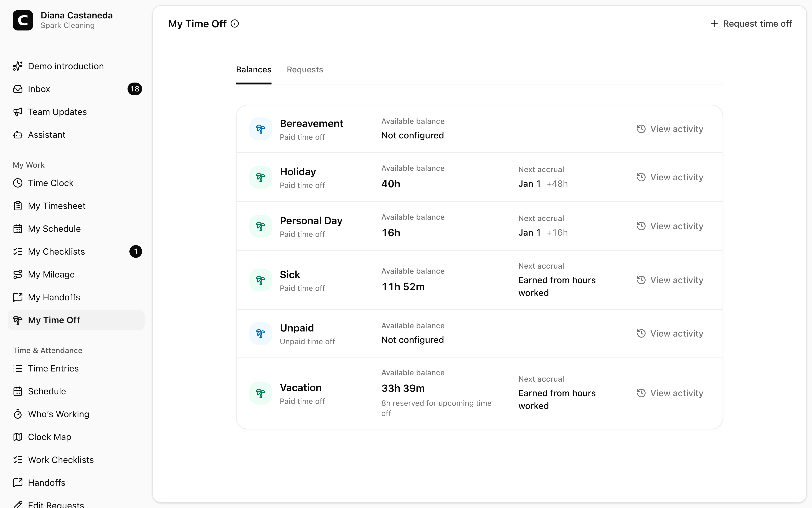View activity for Holiday
Screen dimensions: 812x508
[x=670, y=177]
